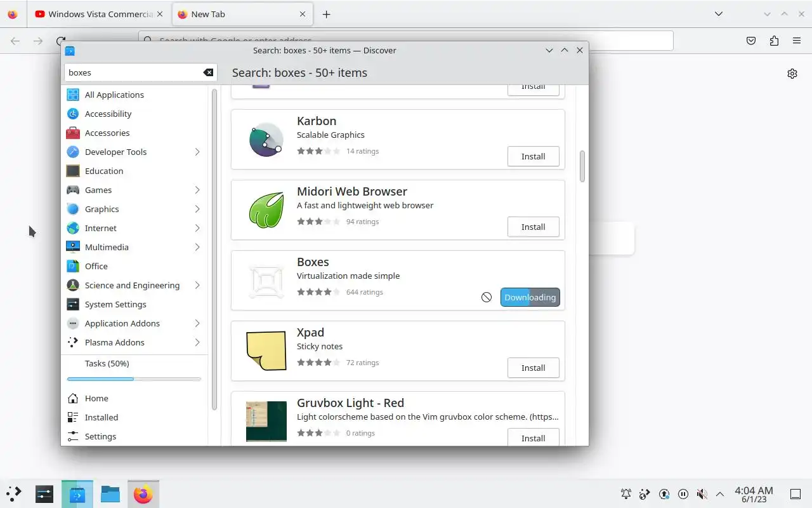812x508 pixels.
Task: Click the Application Addons icon
Action: tap(73, 323)
